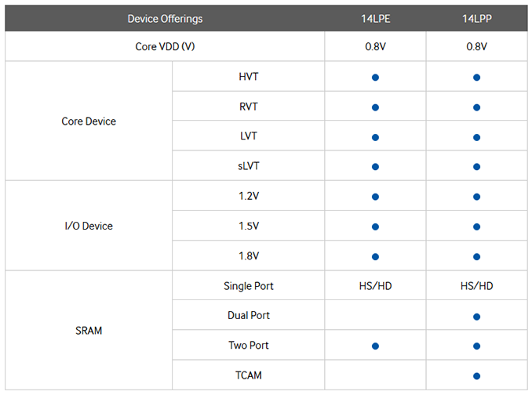The height and width of the screenshot is (395, 532).
Task: Click the 14LPE 1.8V blue dot
Action: click(x=375, y=256)
